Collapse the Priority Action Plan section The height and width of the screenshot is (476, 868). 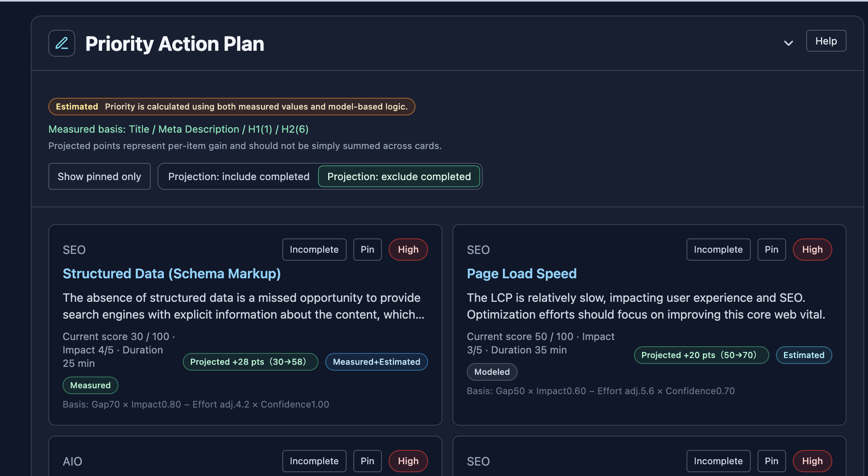(x=789, y=43)
